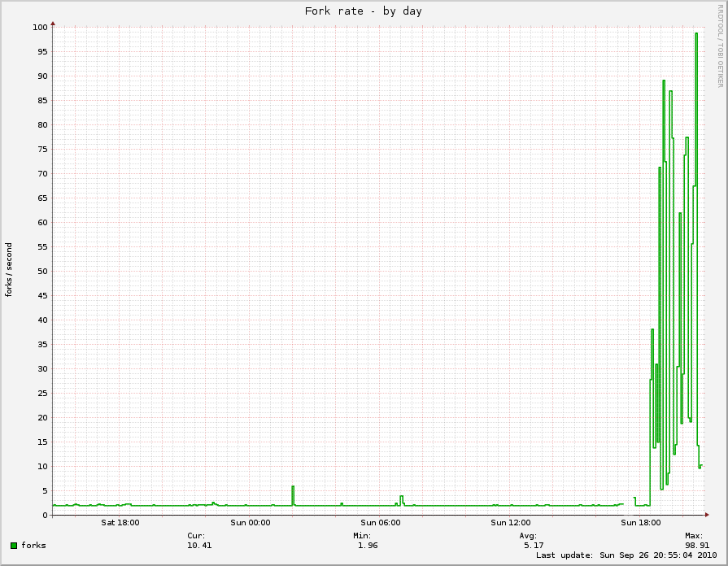Click the y-axis label 60
Viewport: 728px width, 566px height.
tap(42, 222)
